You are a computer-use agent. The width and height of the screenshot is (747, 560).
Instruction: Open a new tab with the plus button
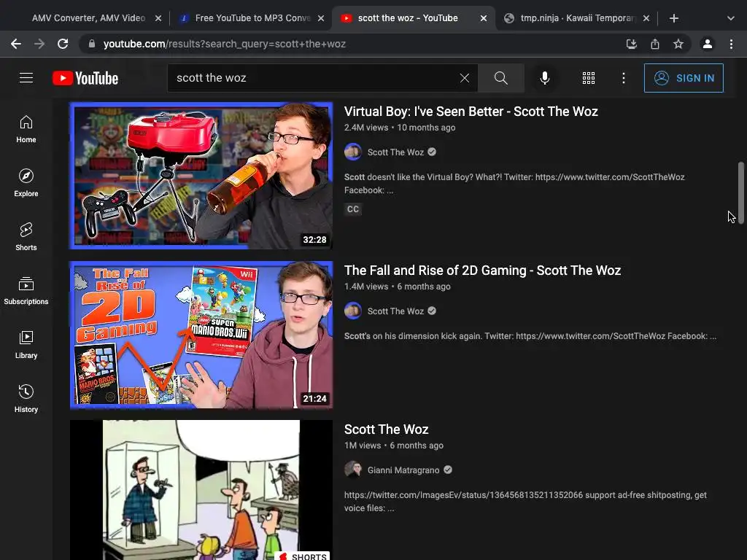[673, 18]
